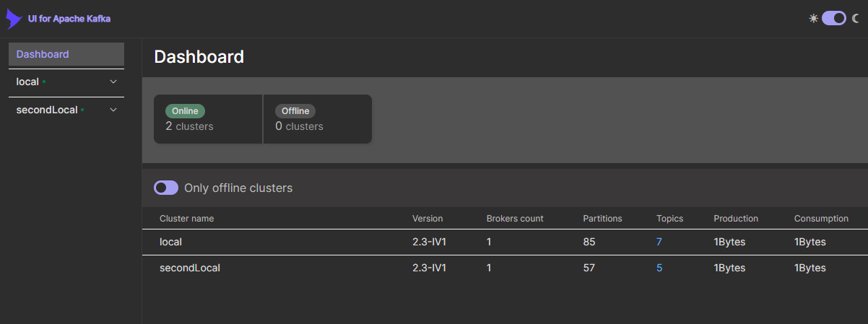This screenshot has height=324, width=868.
Task: Toggle the theme switch in header
Action: [x=834, y=18]
